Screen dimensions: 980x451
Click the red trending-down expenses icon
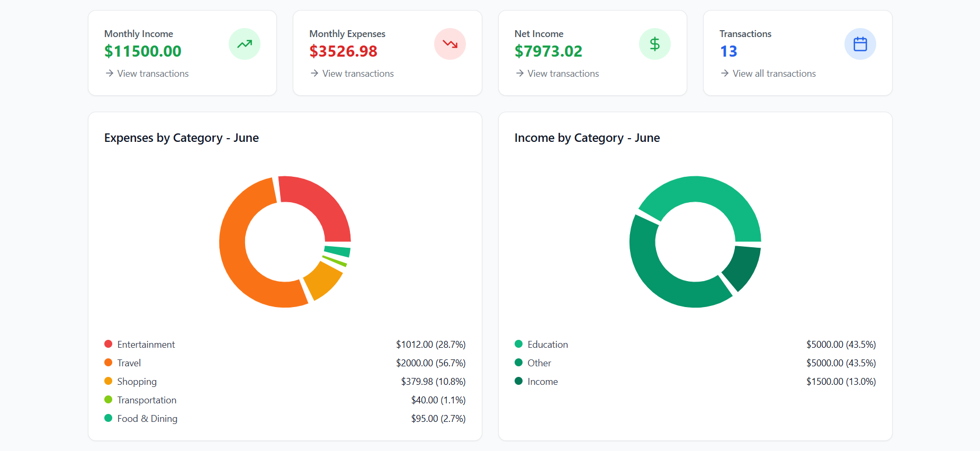[x=450, y=44]
